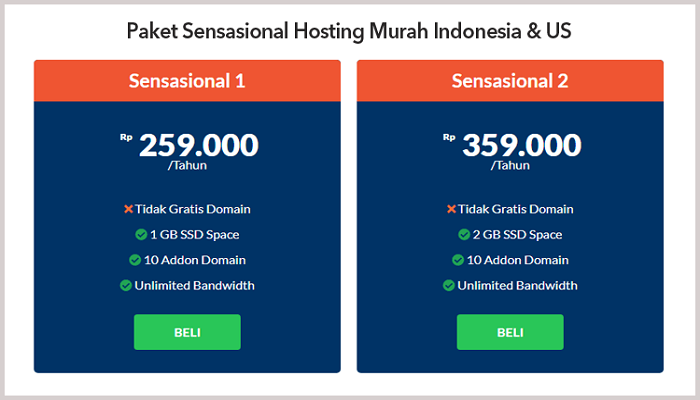
Task: Click check icon for Sensasional 1 Addon Domain
Action: coord(134,260)
